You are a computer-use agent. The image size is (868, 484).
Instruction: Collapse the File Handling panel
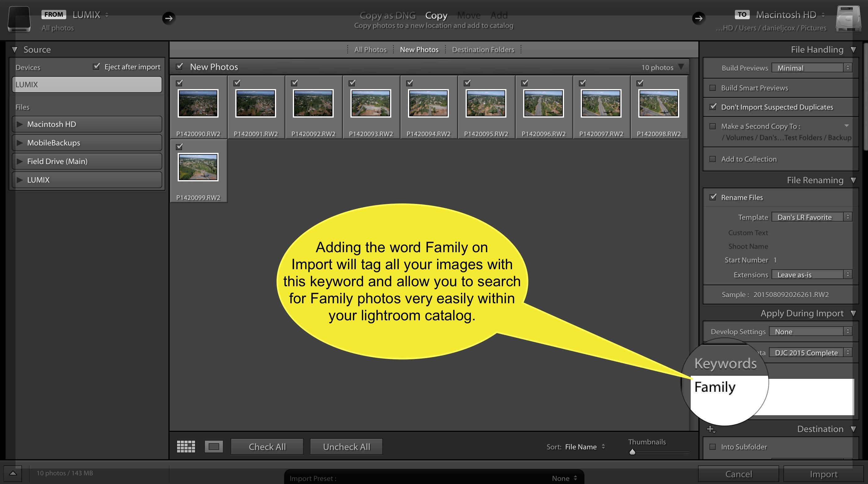click(x=853, y=50)
